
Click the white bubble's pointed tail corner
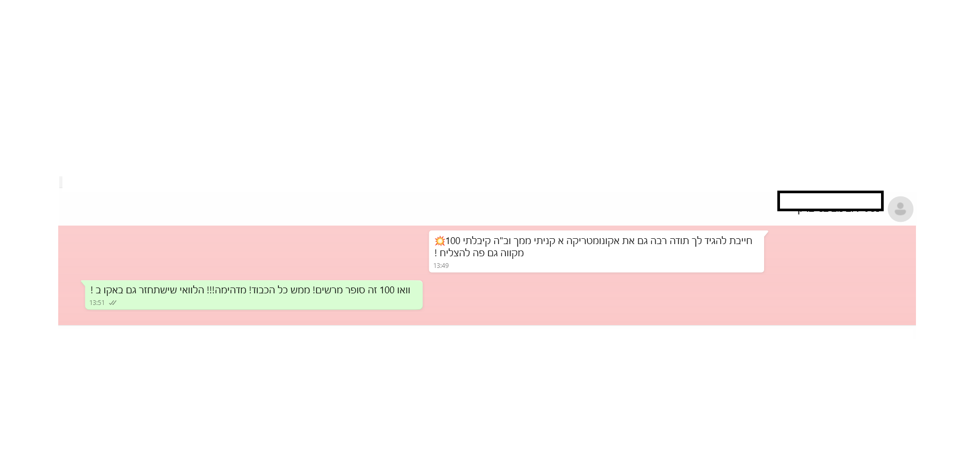click(766, 233)
